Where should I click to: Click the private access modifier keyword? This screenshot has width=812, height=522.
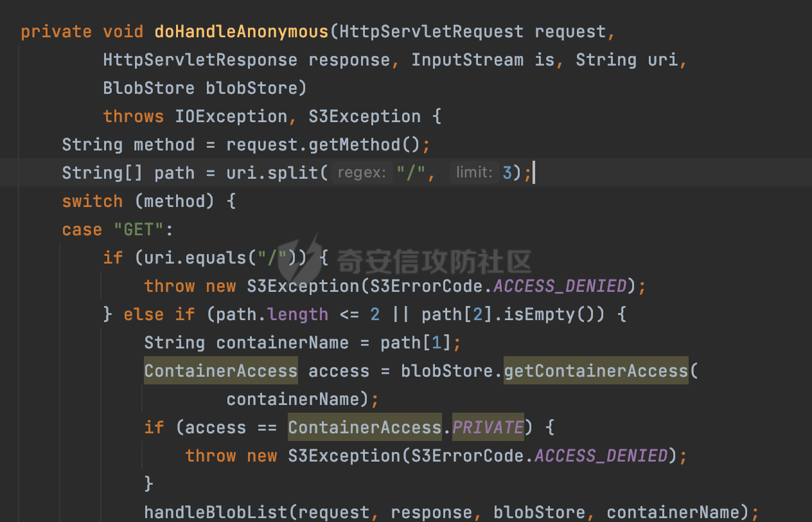[x=57, y=32]
